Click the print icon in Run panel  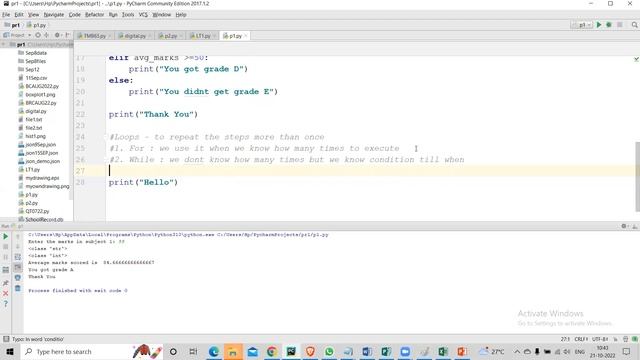click(18, 278)
